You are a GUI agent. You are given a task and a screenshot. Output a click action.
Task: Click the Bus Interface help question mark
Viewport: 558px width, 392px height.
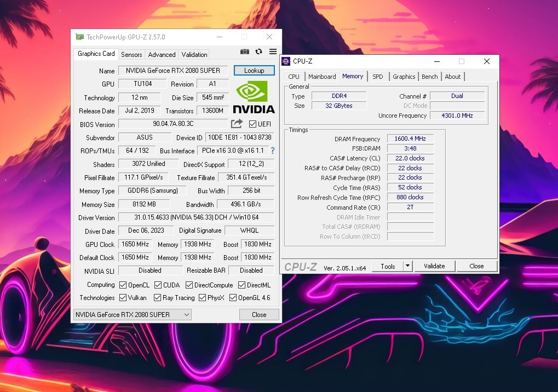click(272, 151)
